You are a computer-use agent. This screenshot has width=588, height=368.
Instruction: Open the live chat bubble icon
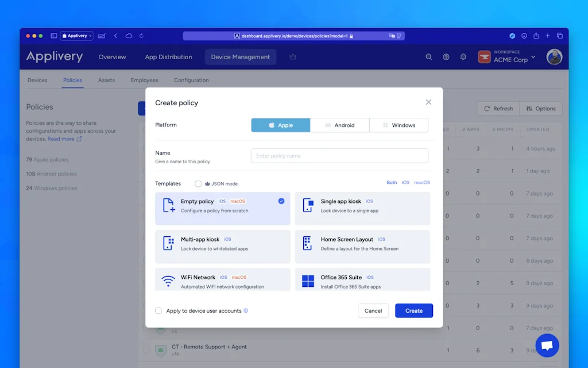tap(547, 346)
